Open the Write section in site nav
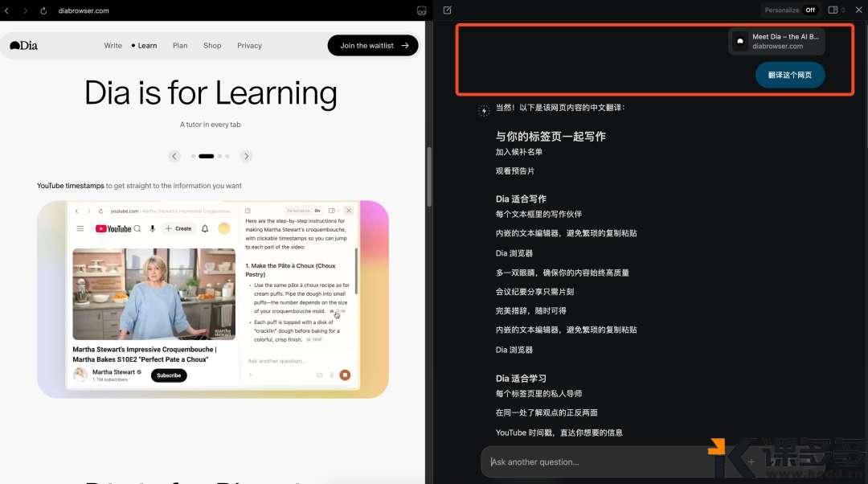This screenshot has width=868, height=484. click(x=113, y=45)
